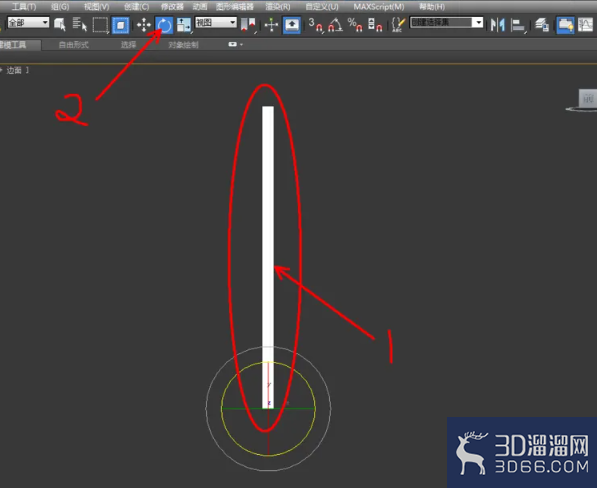
Task: Open the reference coordinate dropdown showing 视图
Action: point(216,22)
